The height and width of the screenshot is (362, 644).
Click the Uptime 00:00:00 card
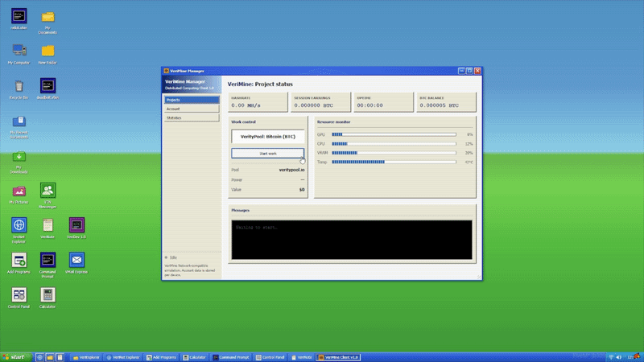(x=384, y=102)
